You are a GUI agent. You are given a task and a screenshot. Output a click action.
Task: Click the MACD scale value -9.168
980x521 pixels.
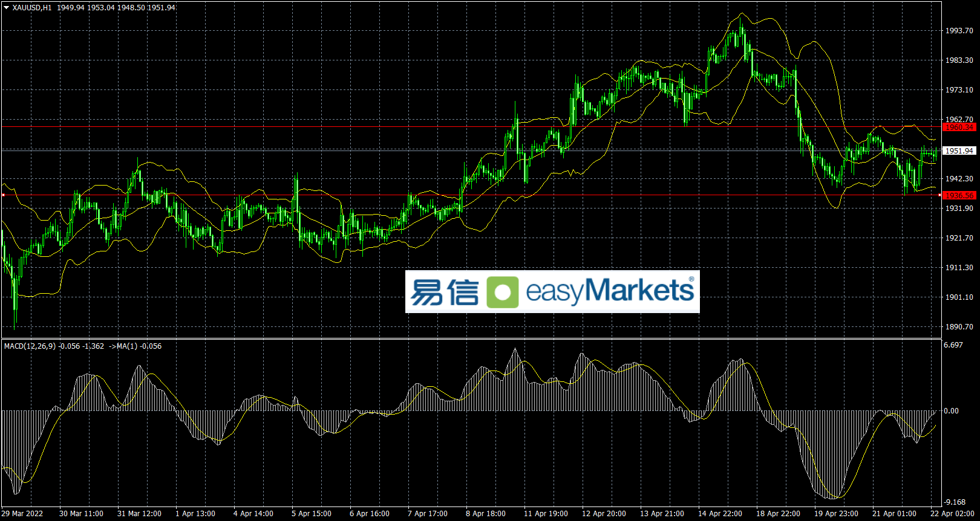pos(955,502)
